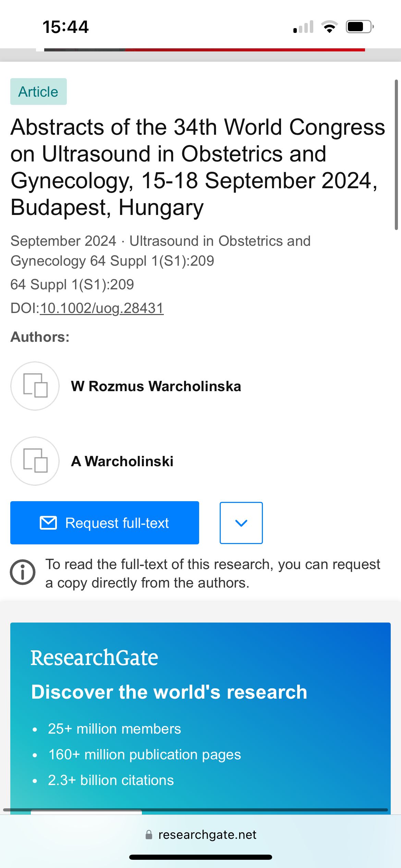The height and width of the screenshot is (868, 401).
Task: Click the horizontal scrollbar above the address bar
Action: pos(86,810)
